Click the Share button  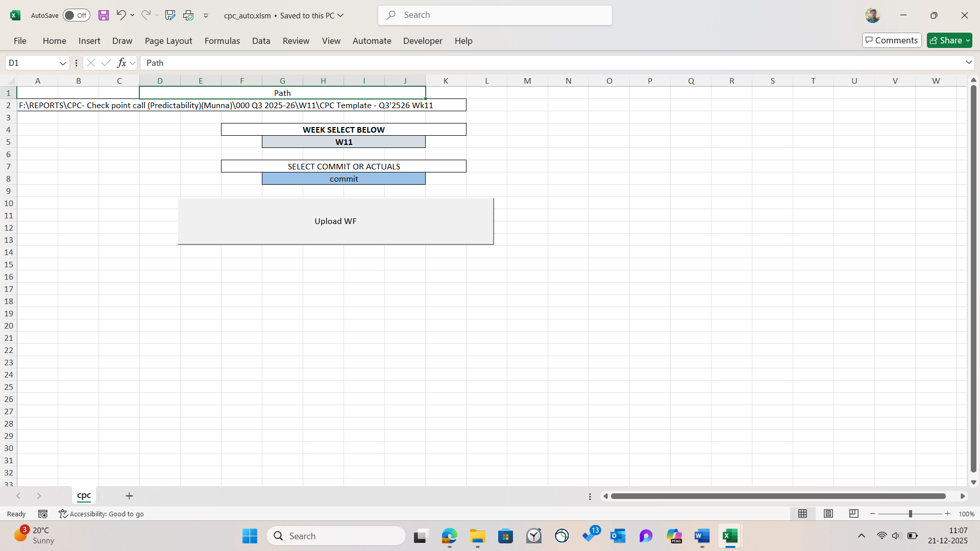[x=949, y=40]
